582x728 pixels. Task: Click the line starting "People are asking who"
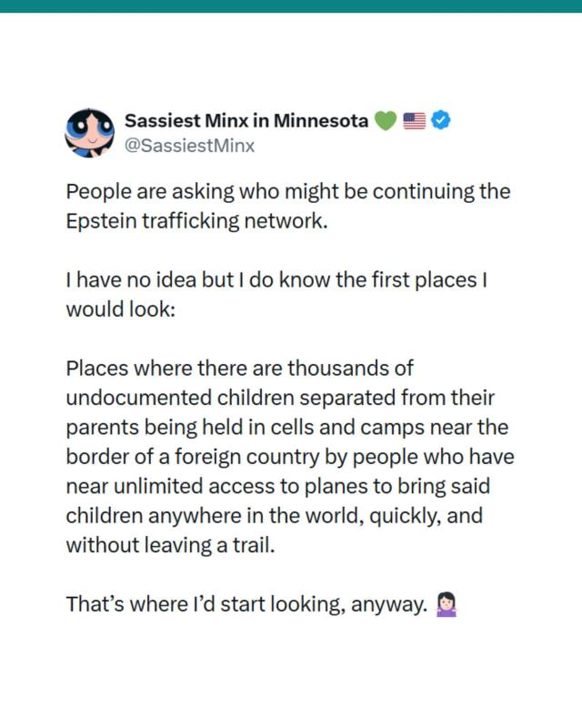pyautogui.click(x=287, y=193)
